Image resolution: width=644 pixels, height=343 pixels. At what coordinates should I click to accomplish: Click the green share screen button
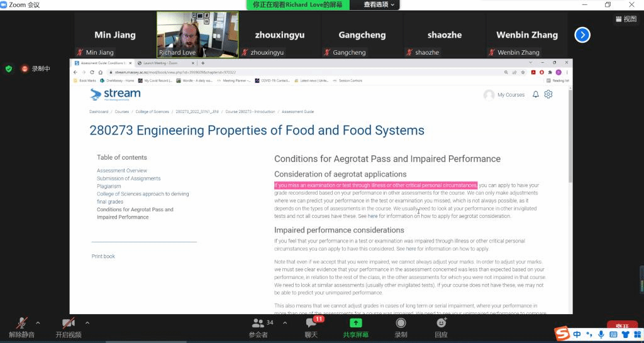coord(355,325)
